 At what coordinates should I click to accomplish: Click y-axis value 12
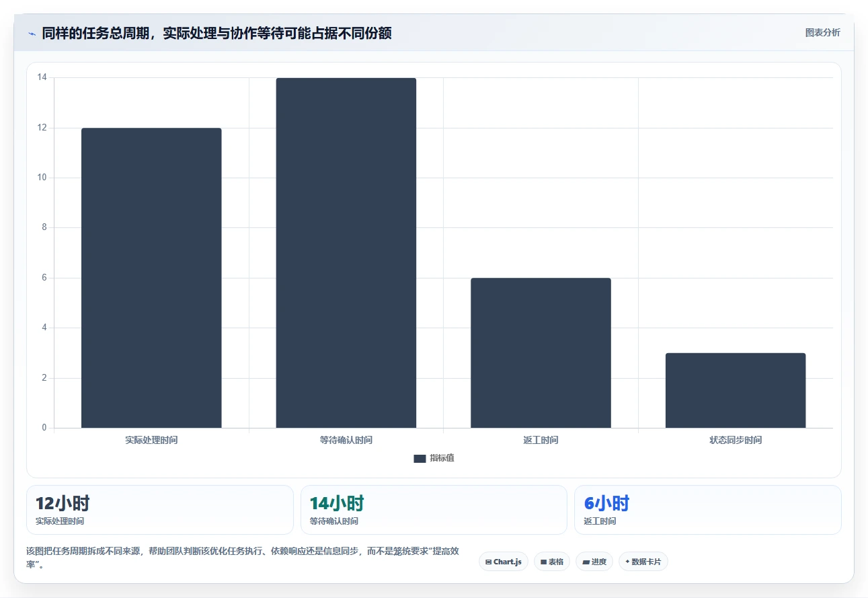click(42, 128)
